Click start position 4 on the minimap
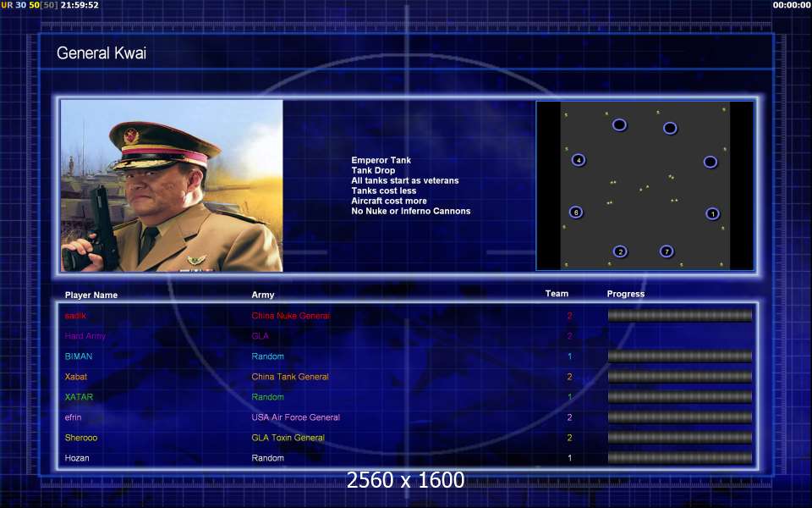 [579, 160]
